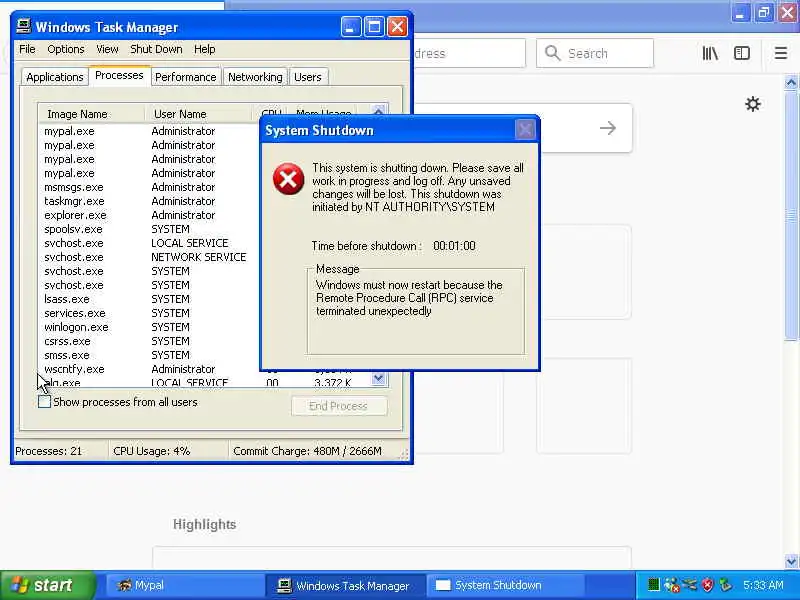
Task: Select the explorer.exe process row
Action: [148, 215]
